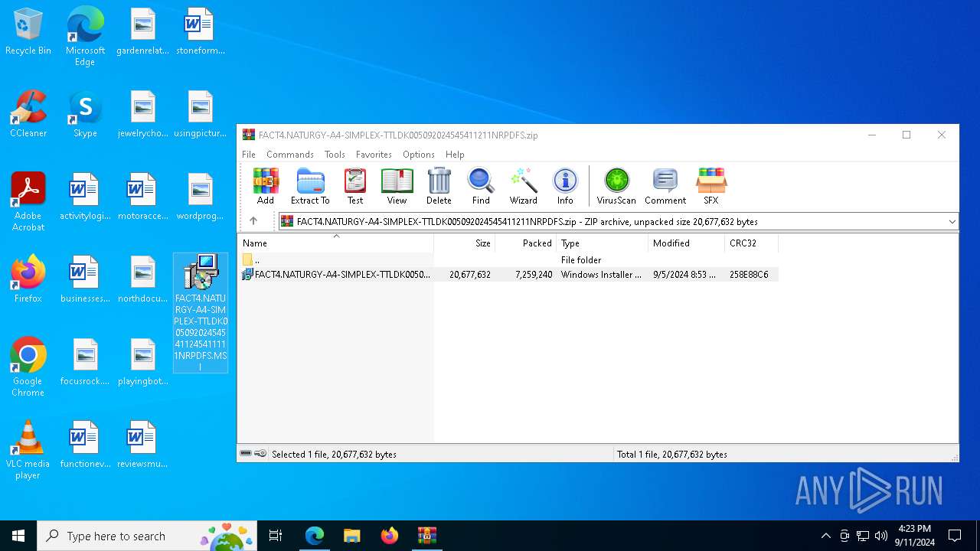Open the notification center icon
Screen dimensions: 980x551
pyautogui.click(x=955, y=536)
